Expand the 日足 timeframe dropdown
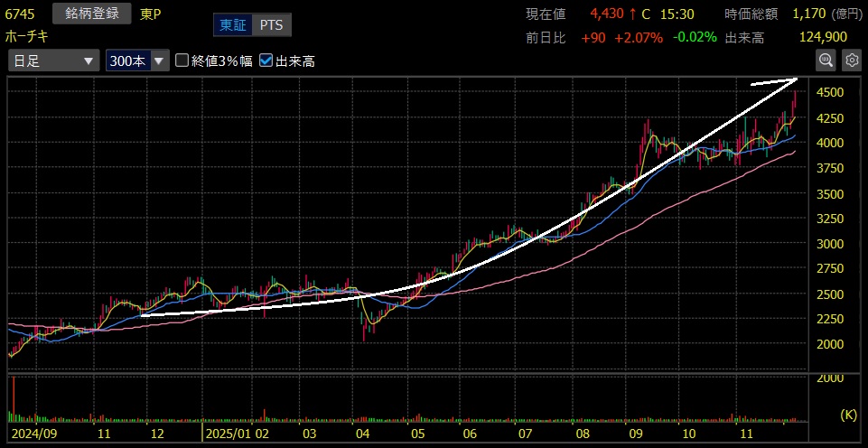 (x=52, y=61)
